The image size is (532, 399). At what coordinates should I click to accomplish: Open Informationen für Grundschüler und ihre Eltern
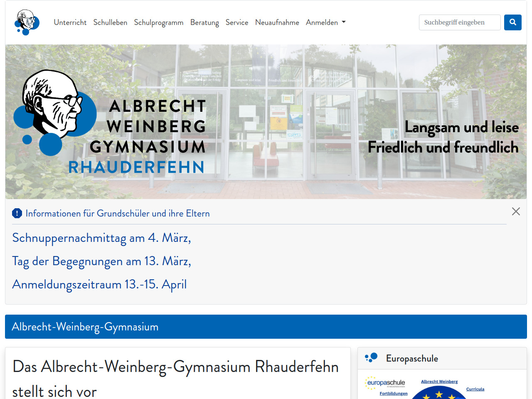118,214
